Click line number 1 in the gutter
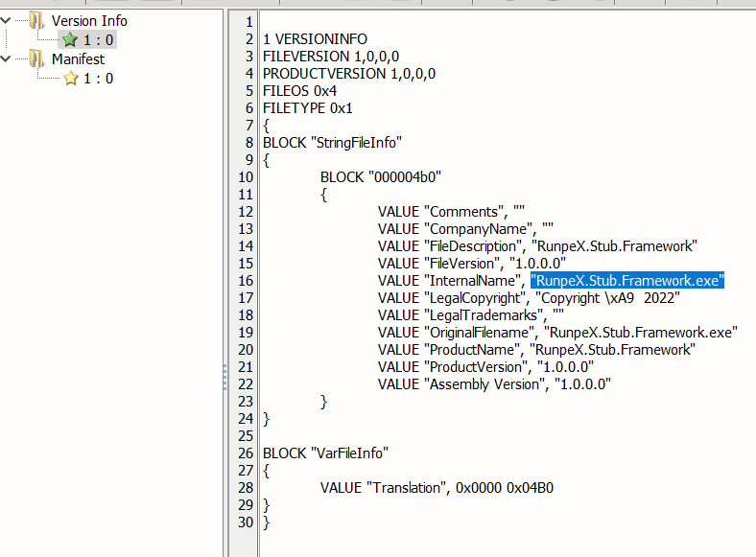Screen dimensions: 756x557 tap(249, 22)
